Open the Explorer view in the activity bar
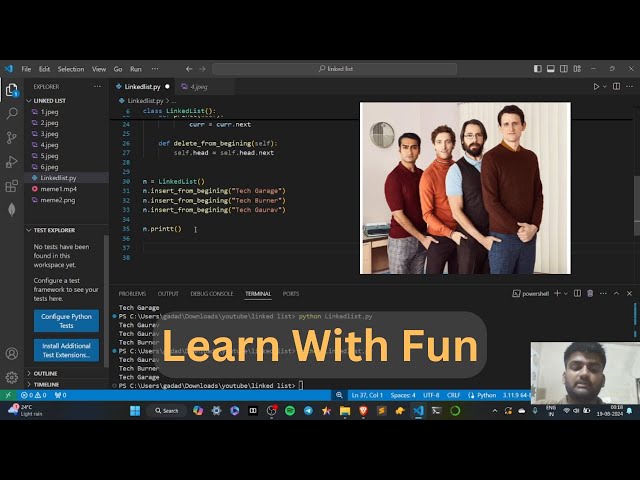The image size is (640, 480). click(12, 90)
